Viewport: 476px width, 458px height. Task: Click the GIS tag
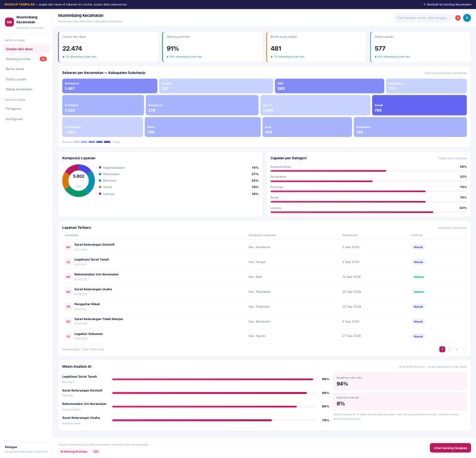point(96,452)
